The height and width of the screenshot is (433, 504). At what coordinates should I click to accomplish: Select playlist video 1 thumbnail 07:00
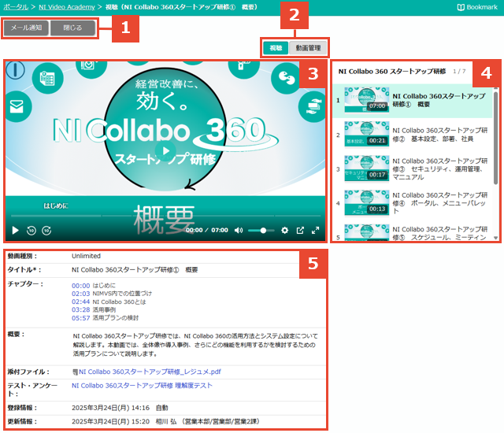click(367, 100)
